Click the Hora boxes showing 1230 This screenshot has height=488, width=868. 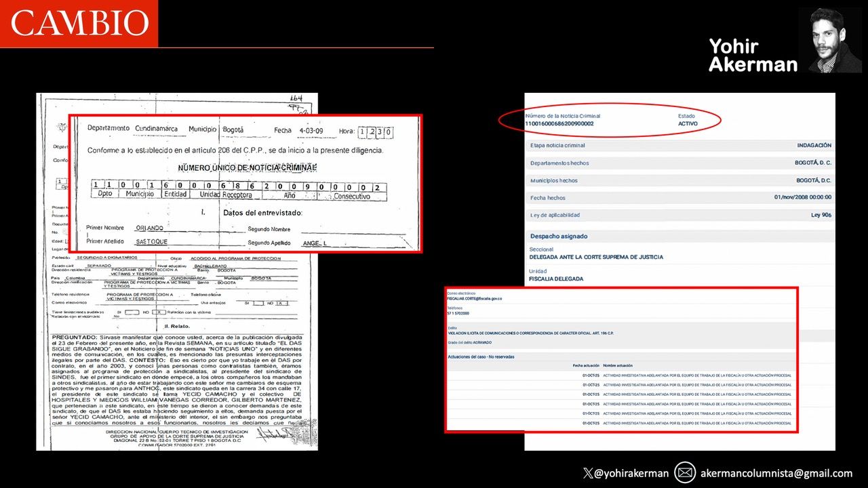pos(376,131)
